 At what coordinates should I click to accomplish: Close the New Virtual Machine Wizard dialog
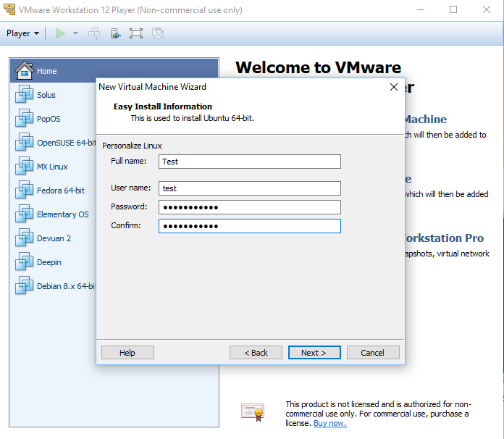pos(394,87)
